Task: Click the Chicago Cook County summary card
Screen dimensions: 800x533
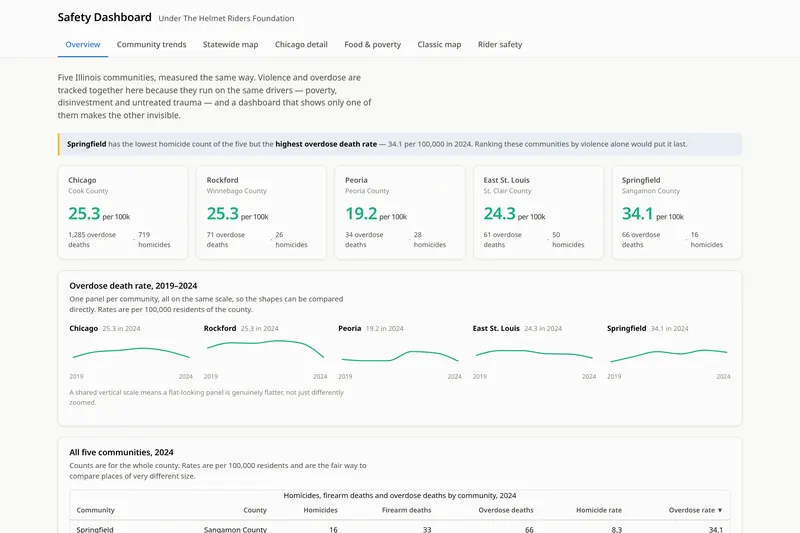Action: [x=123, y=212]
